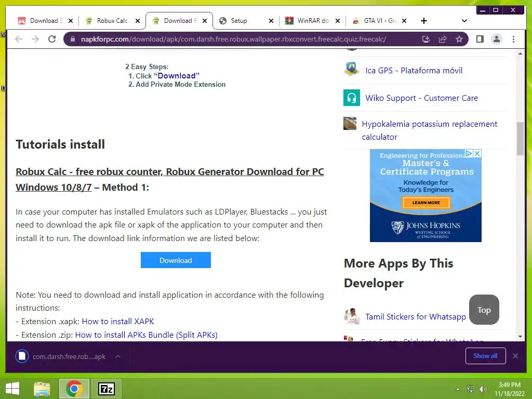Close the Johns Hopkins ad with X
The image size is (532, 399).
pyautogui.click(x=477, y=153)
